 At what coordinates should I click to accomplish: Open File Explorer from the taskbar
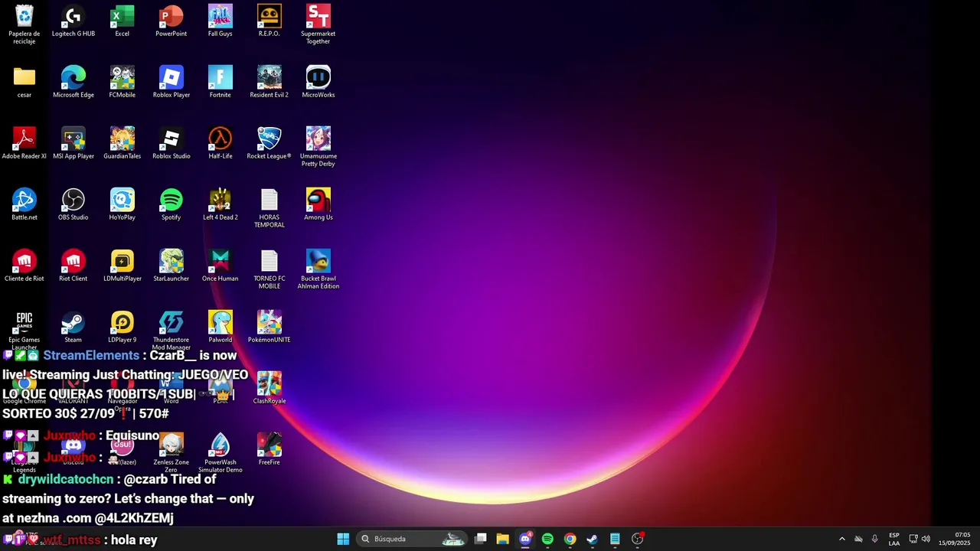click(x=503, y=539)
